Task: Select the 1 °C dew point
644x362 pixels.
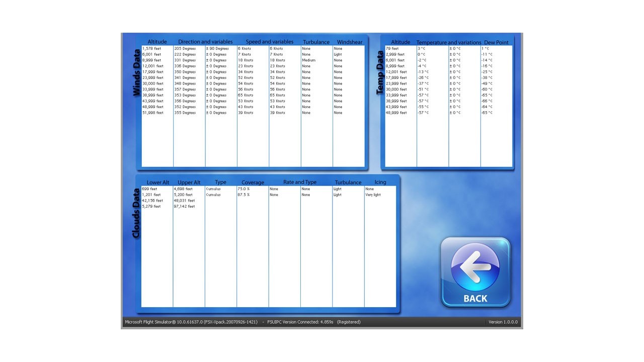Action: coord(485,49)
